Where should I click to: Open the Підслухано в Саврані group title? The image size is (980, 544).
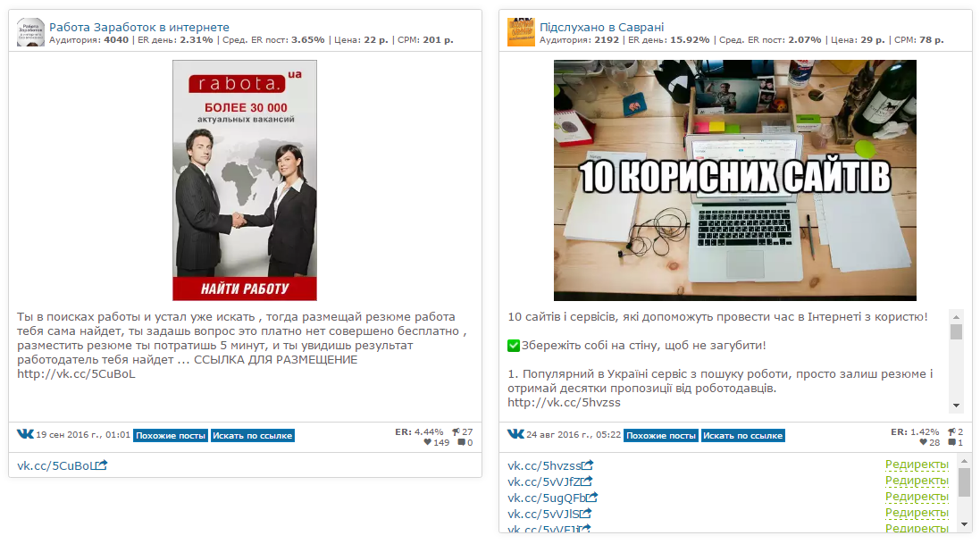point(601,27)
